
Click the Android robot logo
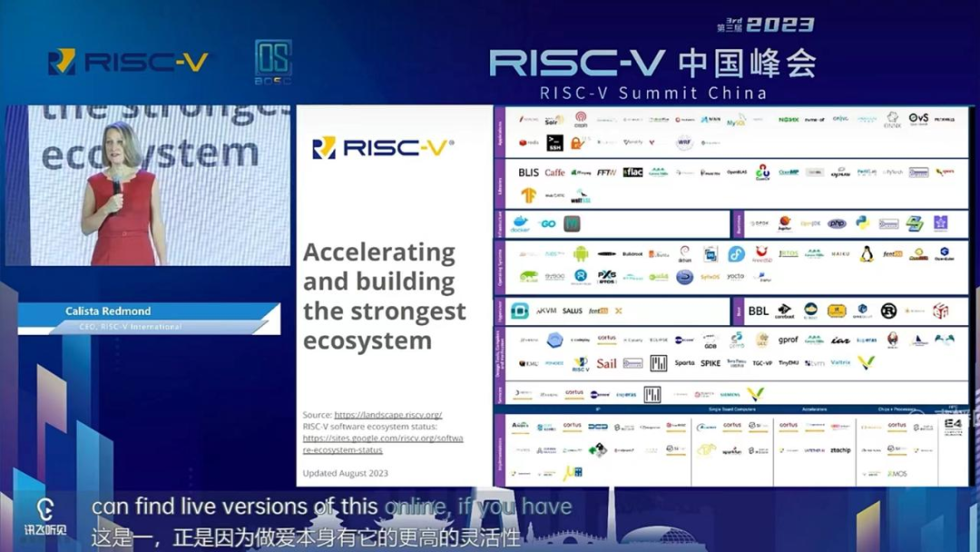[581, 254]
